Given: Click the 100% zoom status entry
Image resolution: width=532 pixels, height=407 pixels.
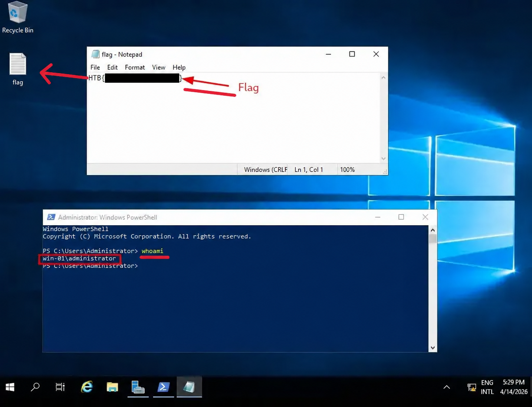Looking at the screenshot, I should pyautogui.click(x=347, y=170).
